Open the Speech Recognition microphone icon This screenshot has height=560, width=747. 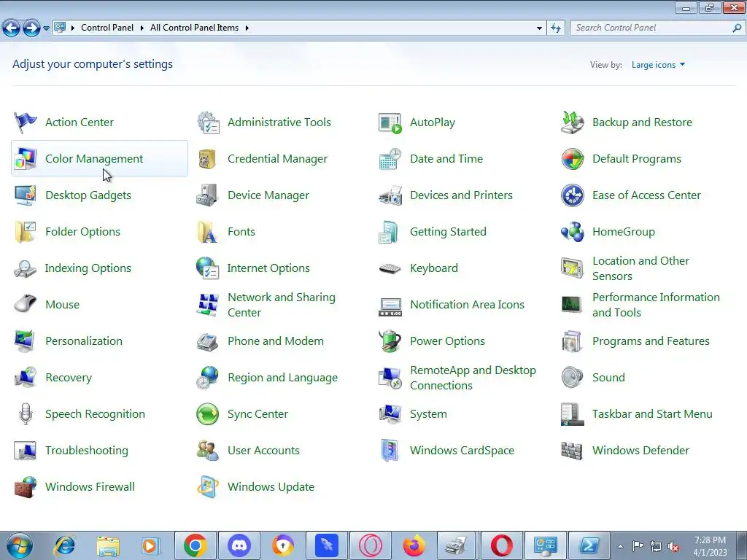point(26,414)
